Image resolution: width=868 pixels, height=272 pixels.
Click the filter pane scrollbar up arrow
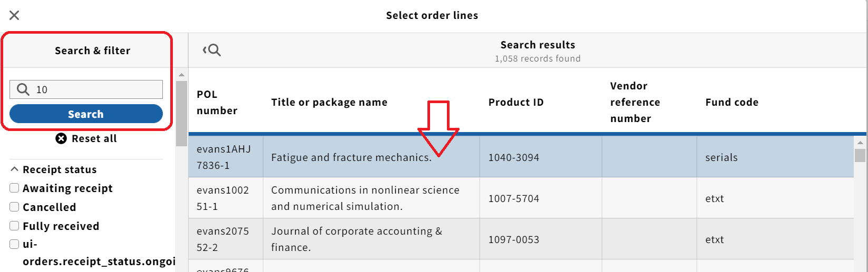(181, 75)
